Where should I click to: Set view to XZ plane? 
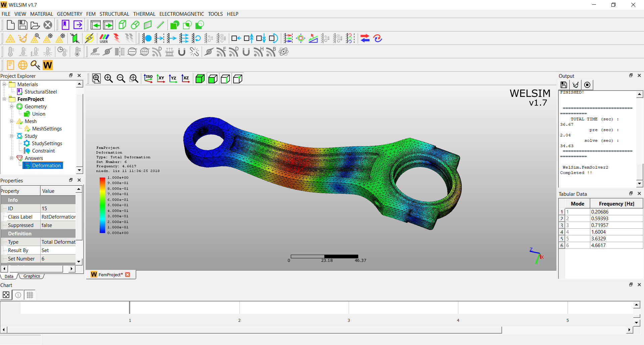186,79
